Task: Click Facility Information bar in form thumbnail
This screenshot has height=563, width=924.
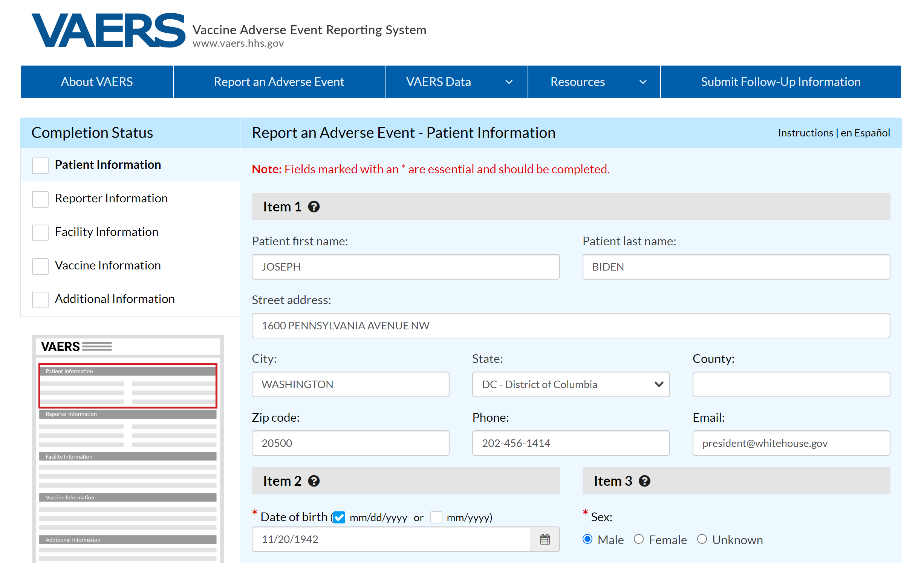Action: (128, 457)
